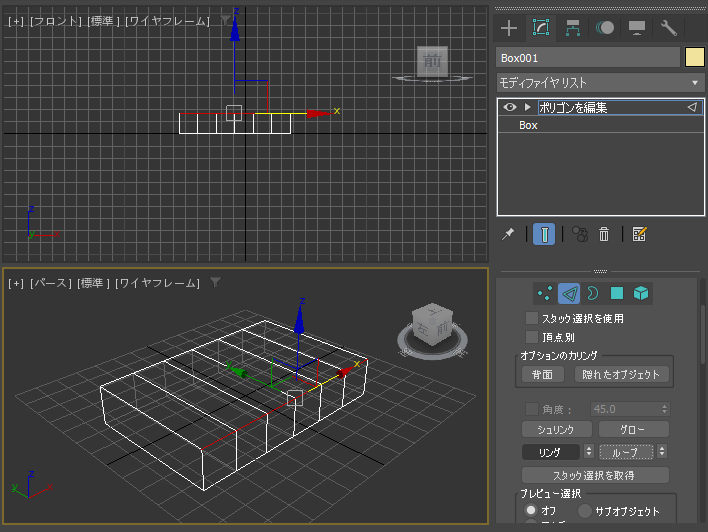Select Polygon sub-object level
The width and height of the screenshot is (708, 532).
click(617, 293)
